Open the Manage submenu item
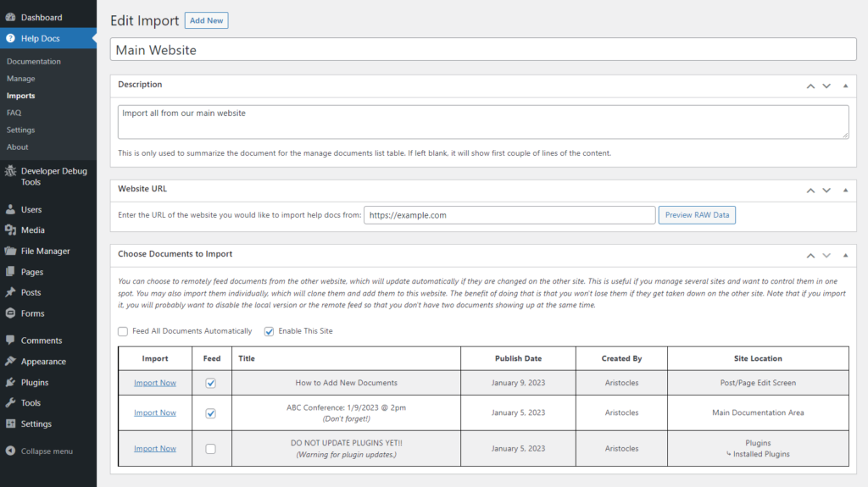 click(21, 79)
